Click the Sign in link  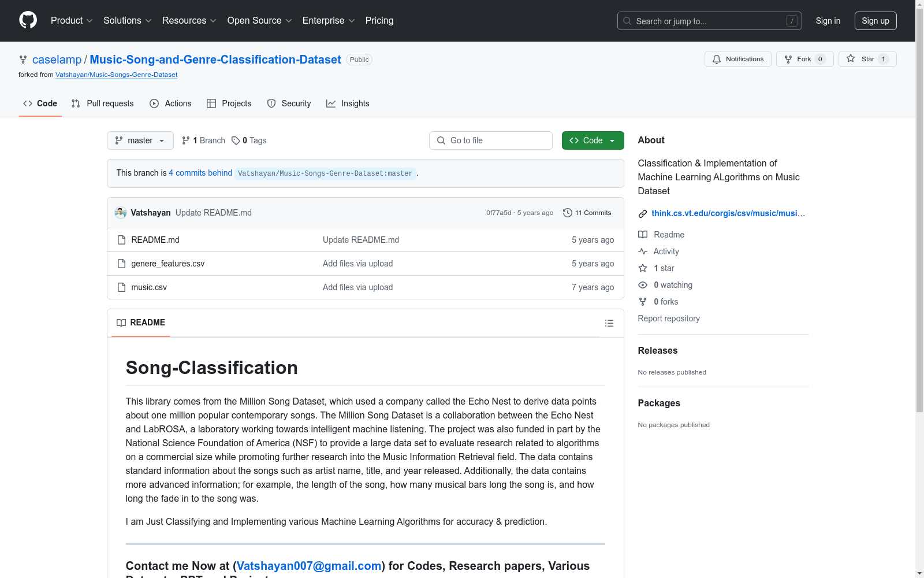point(828,21)
